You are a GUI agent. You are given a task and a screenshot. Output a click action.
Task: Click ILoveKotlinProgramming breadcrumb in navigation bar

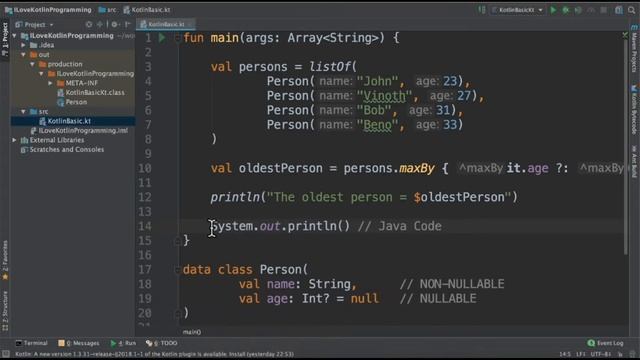(48, 10)
